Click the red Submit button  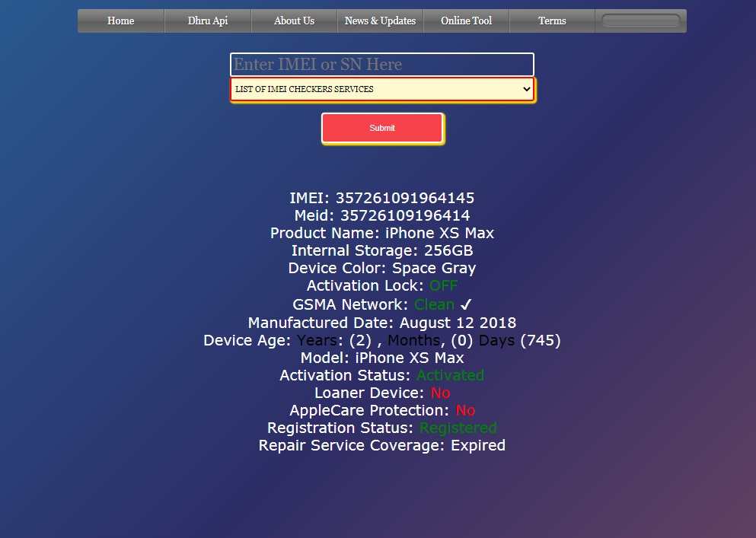[382, 128]
